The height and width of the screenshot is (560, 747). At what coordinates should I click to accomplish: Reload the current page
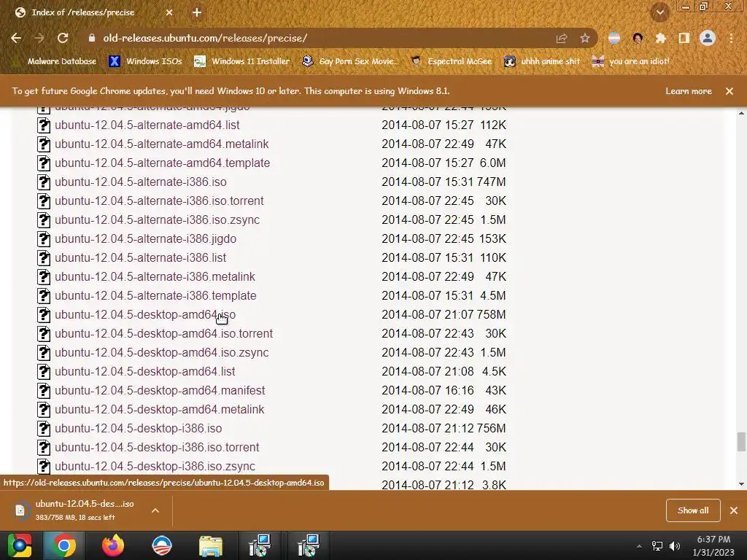63,38
